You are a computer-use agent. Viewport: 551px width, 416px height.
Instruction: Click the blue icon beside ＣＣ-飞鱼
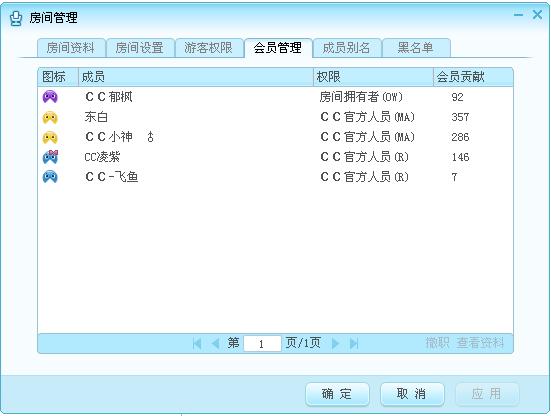(50, 177)
